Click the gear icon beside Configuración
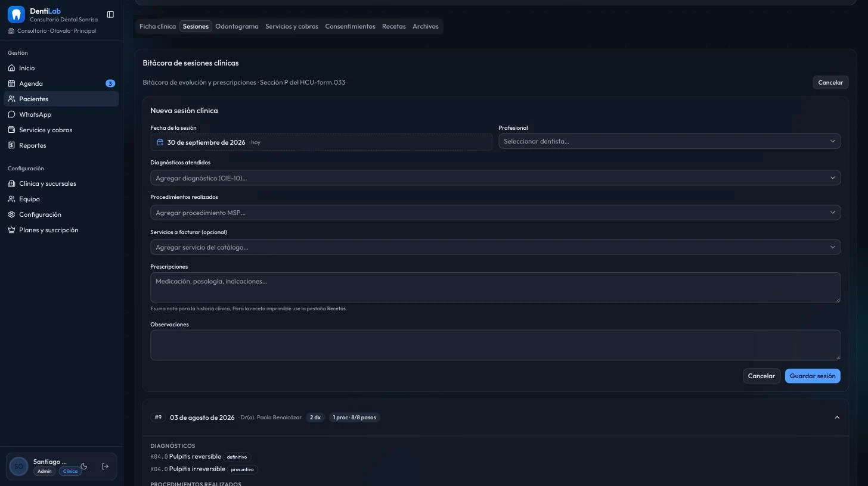This screenshot has width=868, height=486. click(x=11, y=214)
